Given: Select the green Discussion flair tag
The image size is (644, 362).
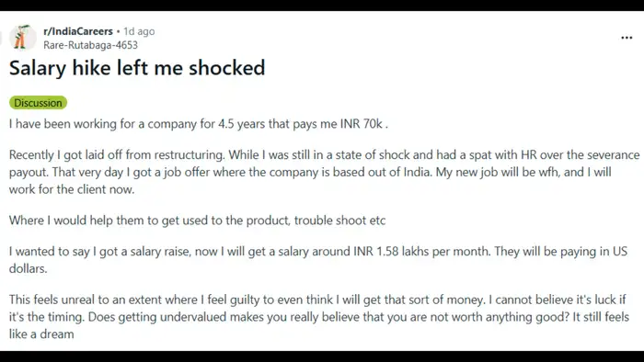Looking at the screenshot, I should 38,103.
